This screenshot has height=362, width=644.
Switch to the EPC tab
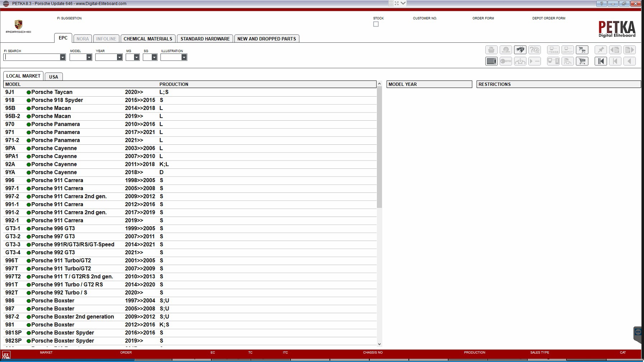point(63,38)
